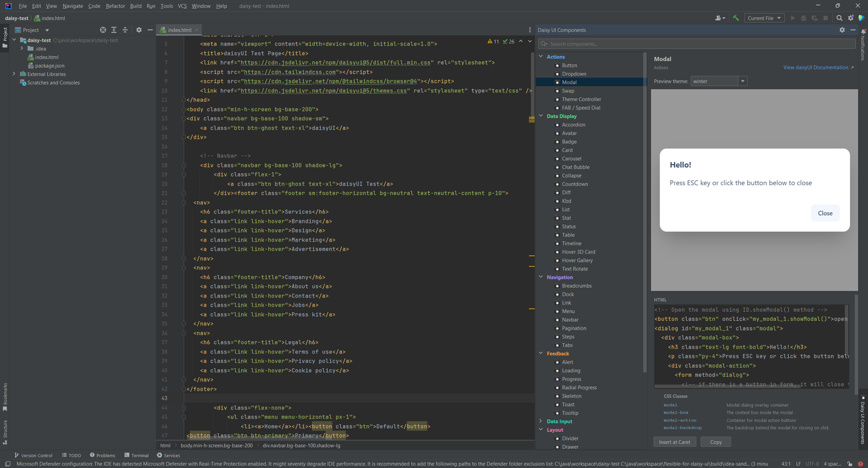Click the run green play icon

tap(793, 18)
